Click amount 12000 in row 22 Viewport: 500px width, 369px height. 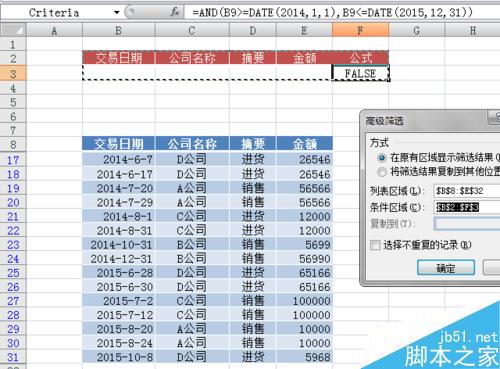pos(304,230)
